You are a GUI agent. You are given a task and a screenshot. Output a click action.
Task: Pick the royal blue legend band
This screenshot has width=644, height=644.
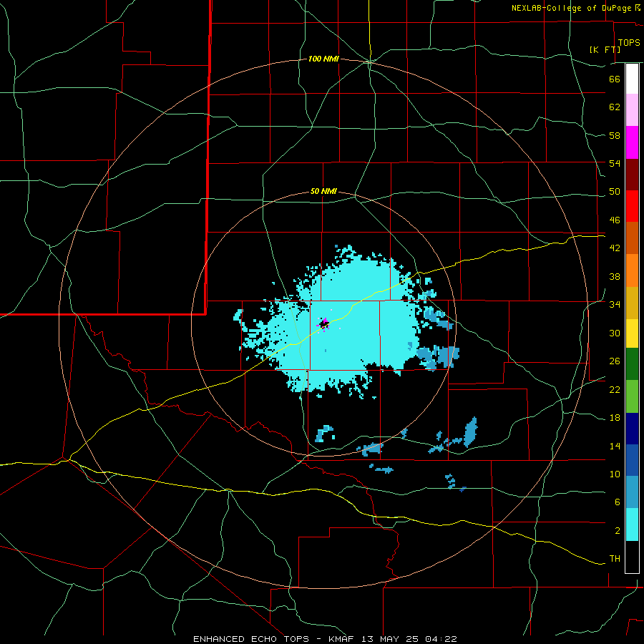pos(632,460)
